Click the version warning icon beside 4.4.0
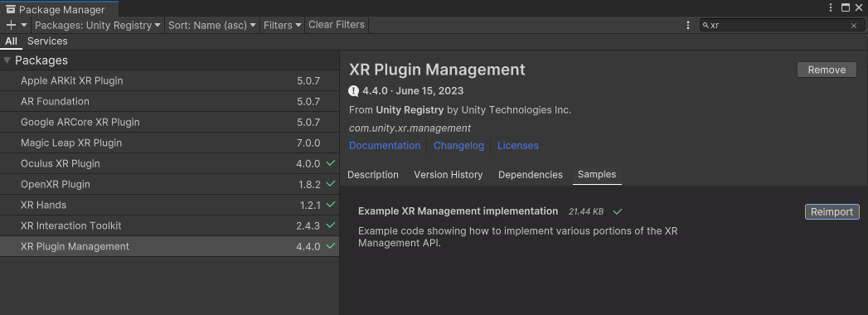Image resolution: width=868 pixels, height=315 pixels. click(x=354, y=91)
